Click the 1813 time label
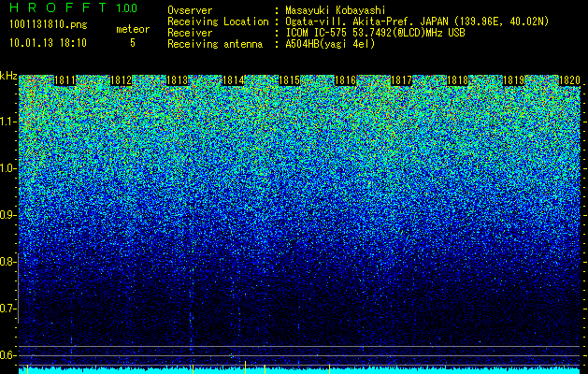The image size is (588, 374). [x=177, y=80]
